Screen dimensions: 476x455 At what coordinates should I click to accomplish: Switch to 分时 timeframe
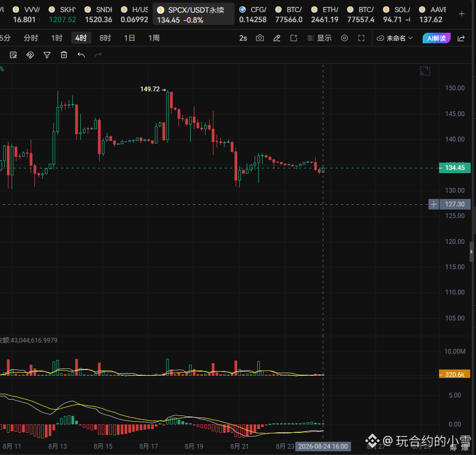point(31,38)
